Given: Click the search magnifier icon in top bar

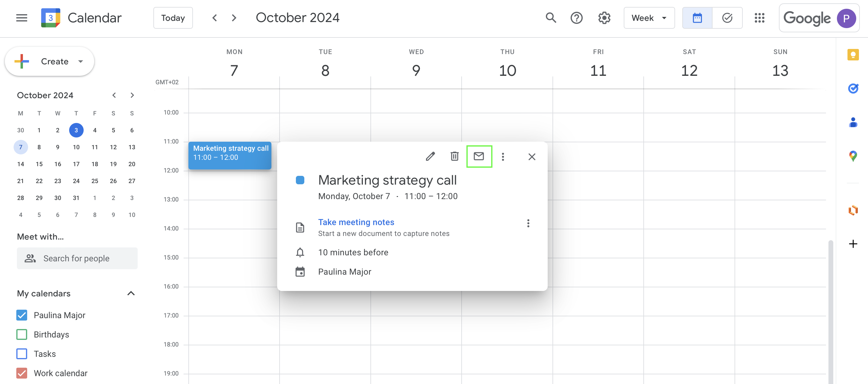Looking at the screenshot, I should click(x=551, y=18).
